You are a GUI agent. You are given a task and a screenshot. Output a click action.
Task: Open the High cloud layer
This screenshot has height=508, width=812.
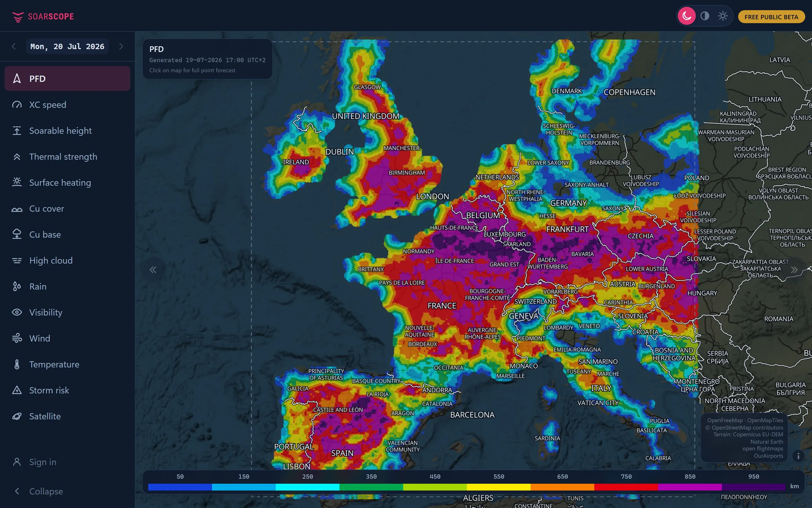(x=67, y=260)
